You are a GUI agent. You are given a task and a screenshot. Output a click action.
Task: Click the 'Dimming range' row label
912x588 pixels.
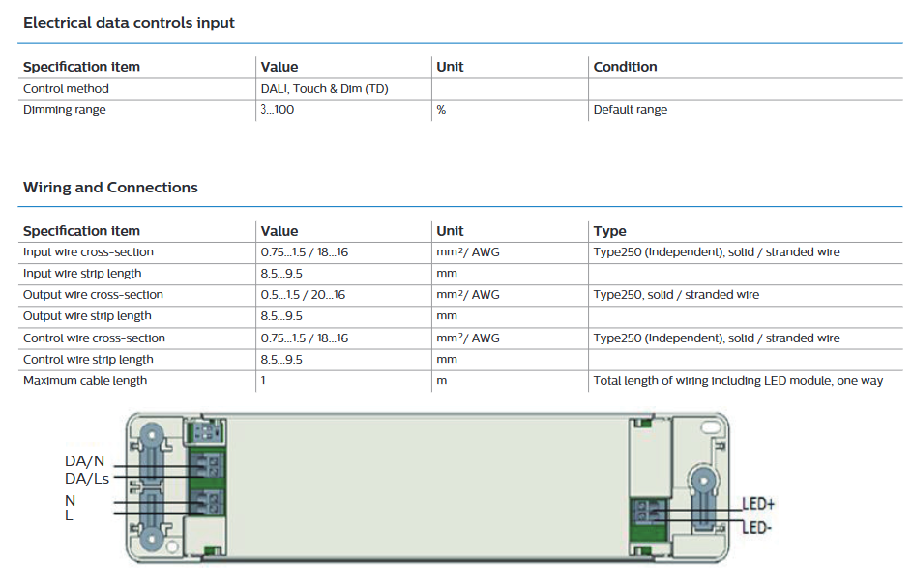[x=65, y=110]
